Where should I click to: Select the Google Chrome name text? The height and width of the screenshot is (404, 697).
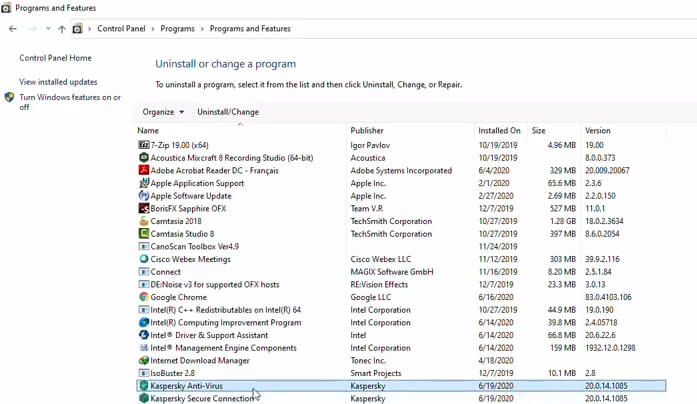click(178, 297)
